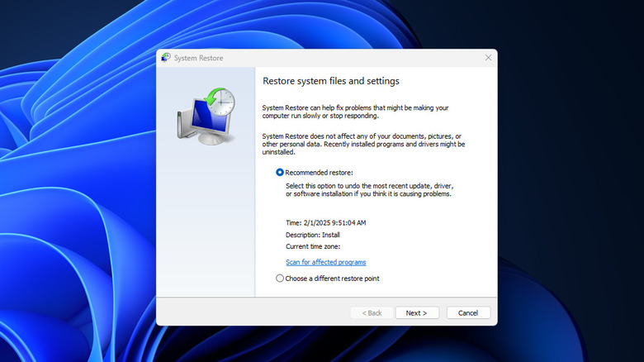This screenshot has width=644, height=362.
Task: Click the empty left panel below the illustration
Action: 206,231
